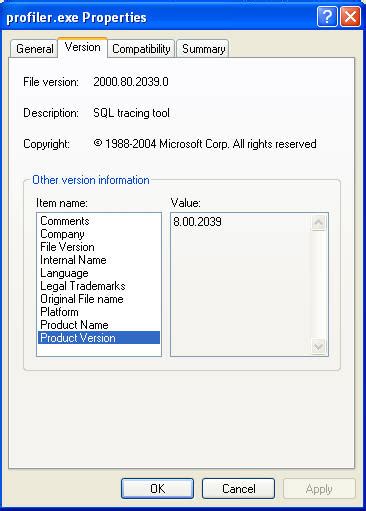366x511 pixels.
Task: Close the profiler.exe Properties dialog
Action: pos(350,17)
